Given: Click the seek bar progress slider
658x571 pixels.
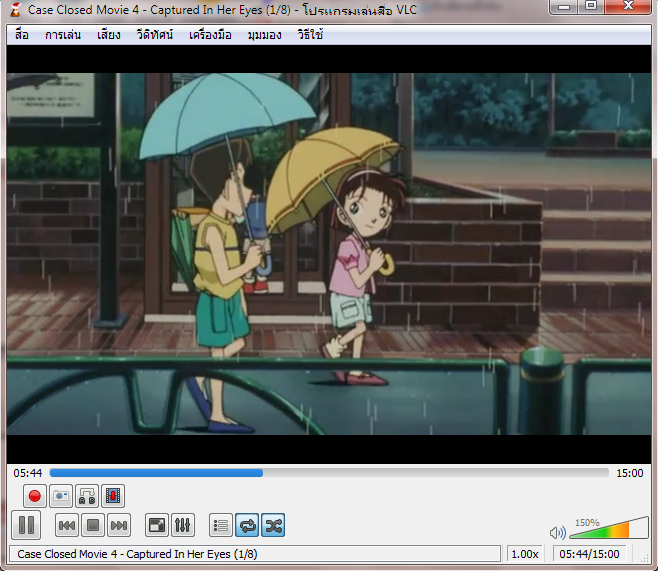Looking at the screenshot, I should pyautogui.click(x=329, y=473).
